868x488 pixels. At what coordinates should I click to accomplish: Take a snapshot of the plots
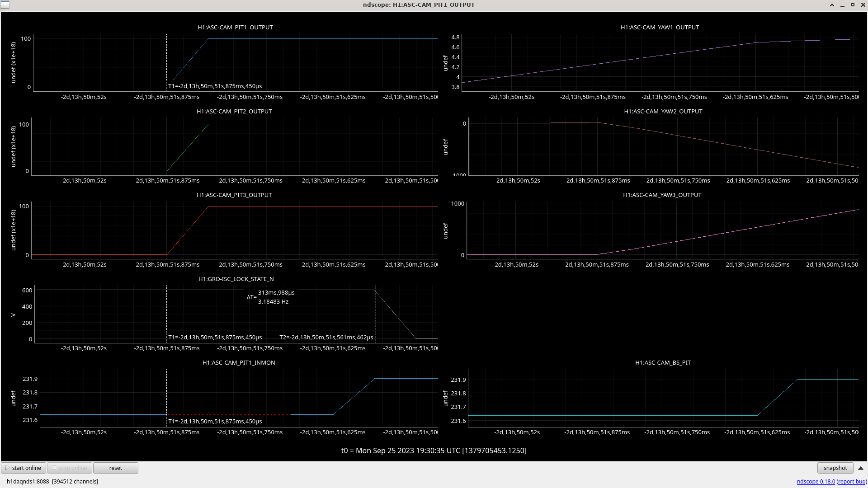point(835,468)
